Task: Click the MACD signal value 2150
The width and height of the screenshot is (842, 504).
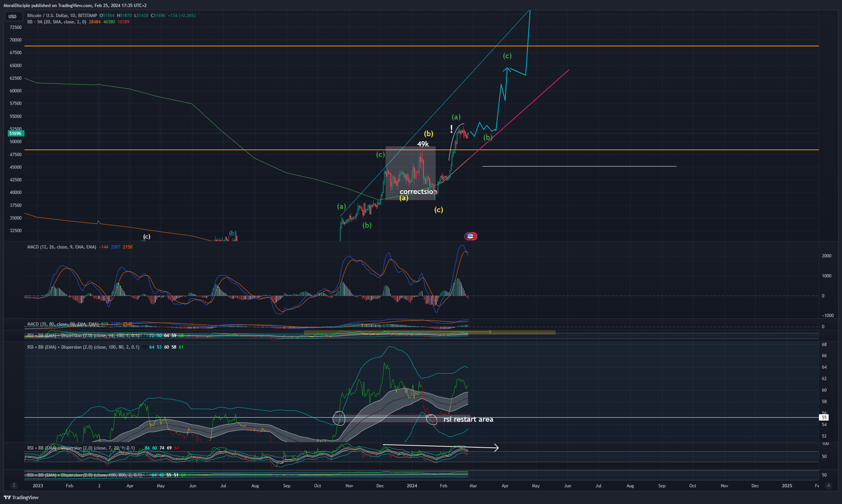Action: (128, 247)
